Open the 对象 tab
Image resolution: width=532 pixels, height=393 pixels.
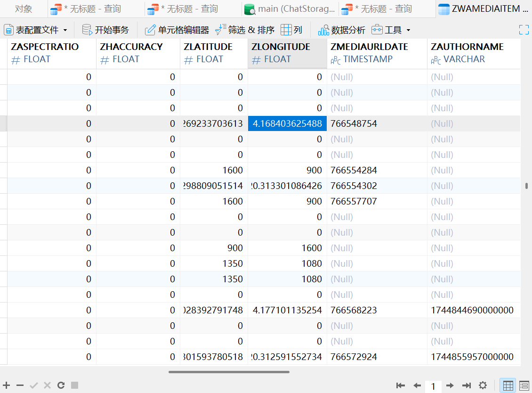tap(24, 9)
